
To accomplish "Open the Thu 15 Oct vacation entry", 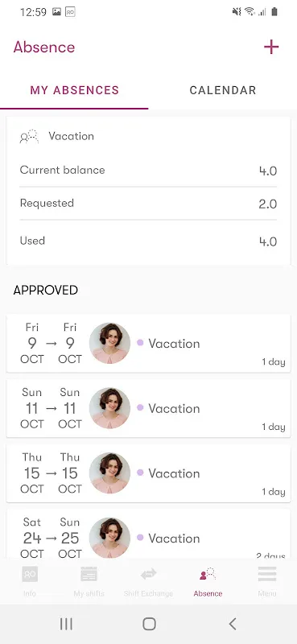I will pos(148,473).
